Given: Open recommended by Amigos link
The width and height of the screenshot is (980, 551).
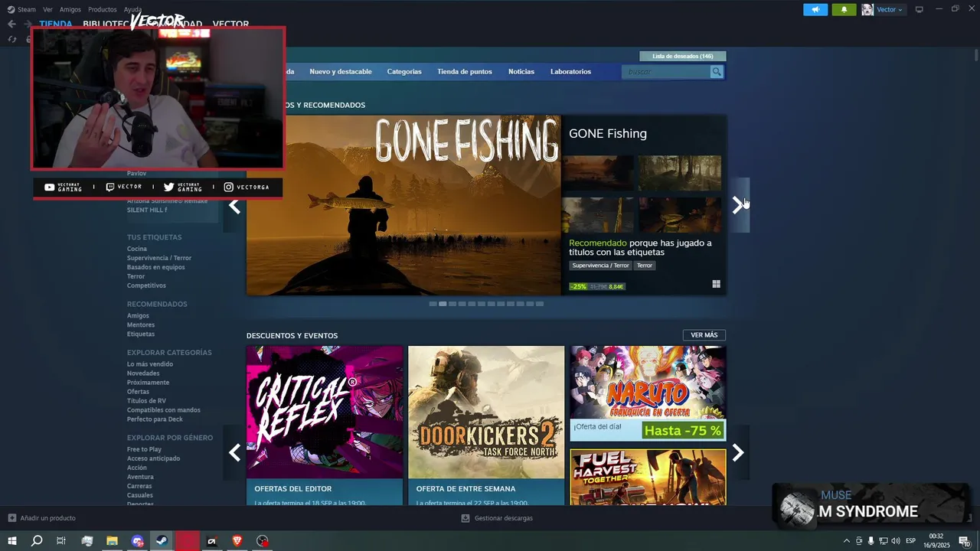Looking at the screenshot, I should click(138, 316).
